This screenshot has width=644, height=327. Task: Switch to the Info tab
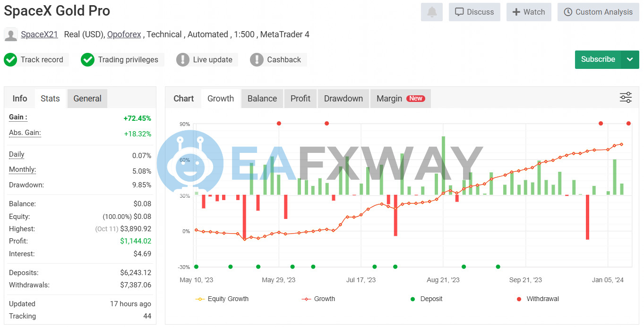click(20, 99)
